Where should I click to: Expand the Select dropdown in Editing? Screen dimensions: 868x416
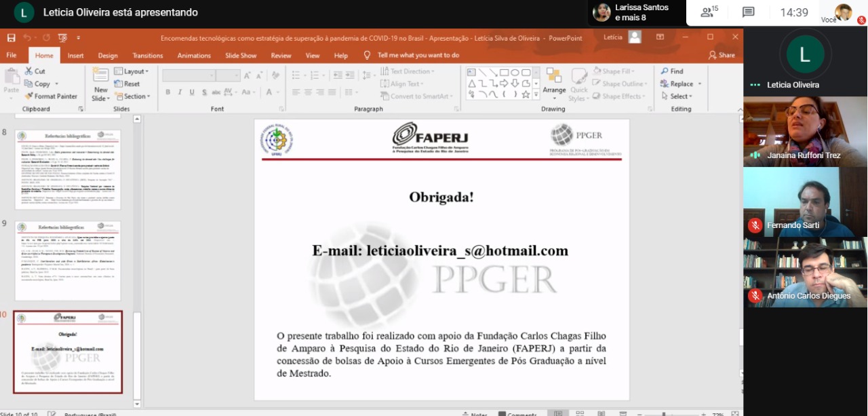click(x=676, y=96)
